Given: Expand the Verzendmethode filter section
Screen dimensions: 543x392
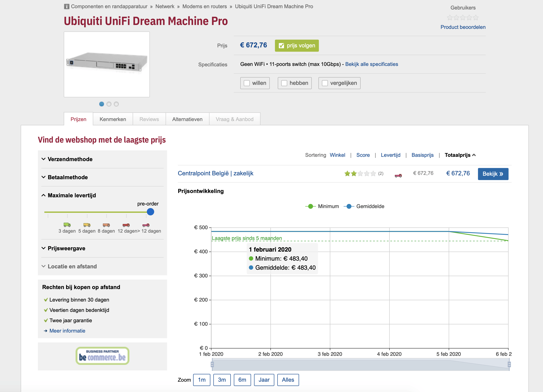Looking at the screenshot, I should click(70, 159).
